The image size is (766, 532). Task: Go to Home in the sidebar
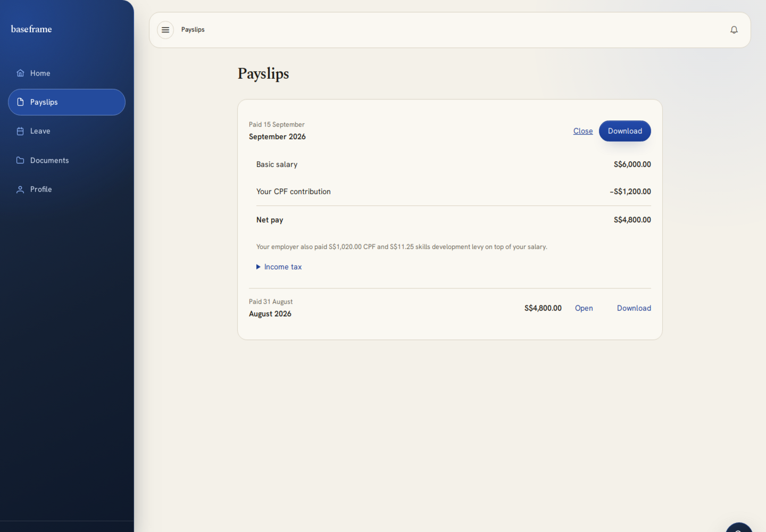pos(66,73)
